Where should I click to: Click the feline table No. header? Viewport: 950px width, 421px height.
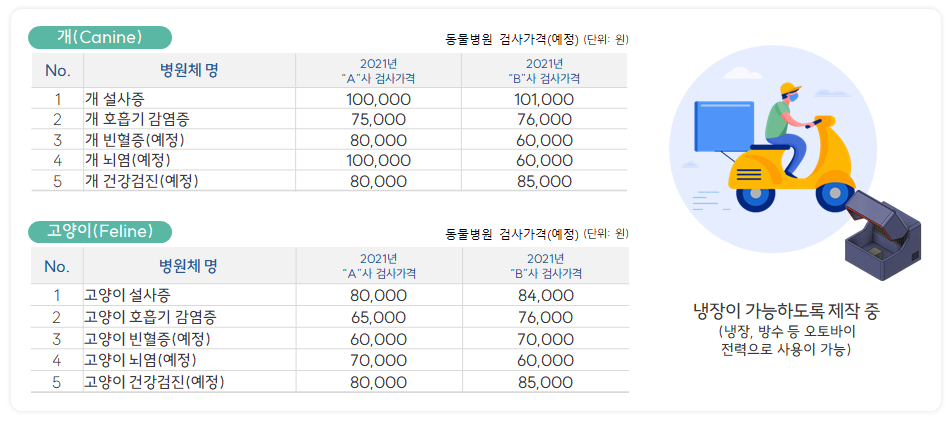click(57, 266)
